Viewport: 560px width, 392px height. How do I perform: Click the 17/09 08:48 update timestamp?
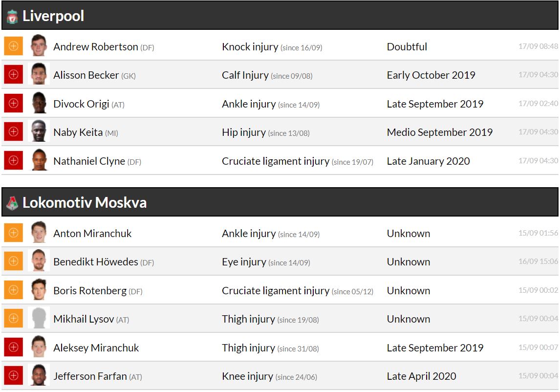click(538, 46)
